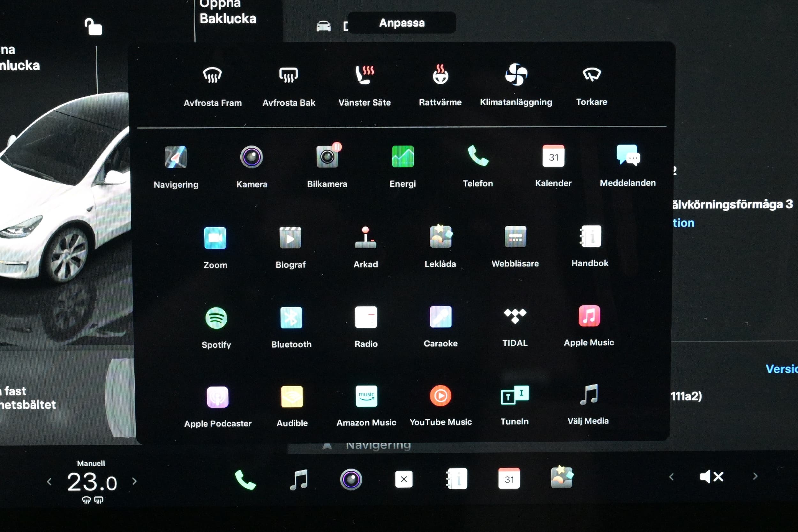798x532 pixels.
Task: Click the Anpassa button
Action: [402, 23]
